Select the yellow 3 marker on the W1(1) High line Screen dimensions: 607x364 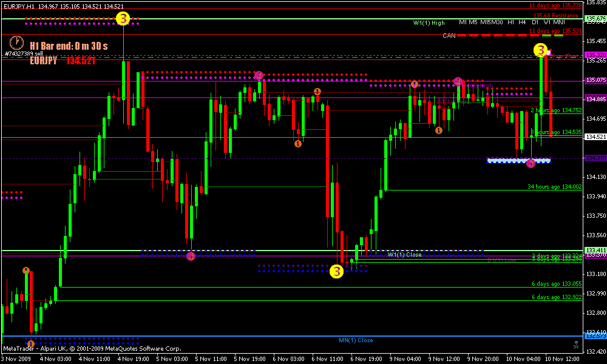123,18
